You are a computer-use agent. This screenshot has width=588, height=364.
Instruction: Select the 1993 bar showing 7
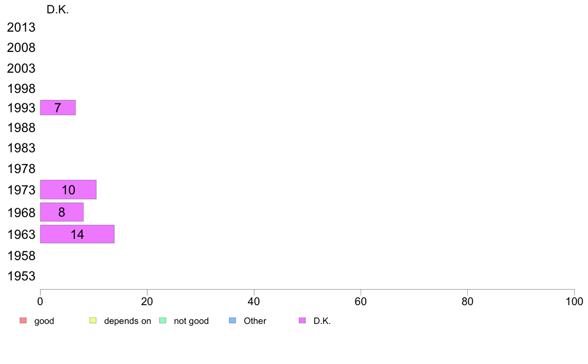click(x=58, y=108)
